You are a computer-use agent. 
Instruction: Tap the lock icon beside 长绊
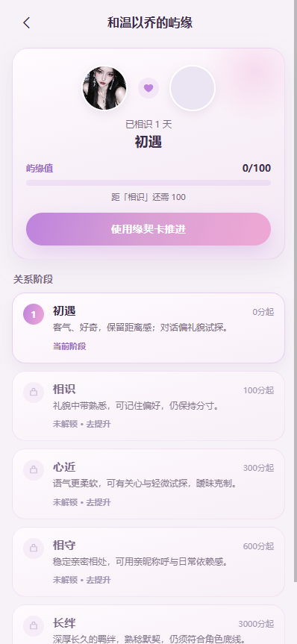pyautogui.click(x=34, y=626)
